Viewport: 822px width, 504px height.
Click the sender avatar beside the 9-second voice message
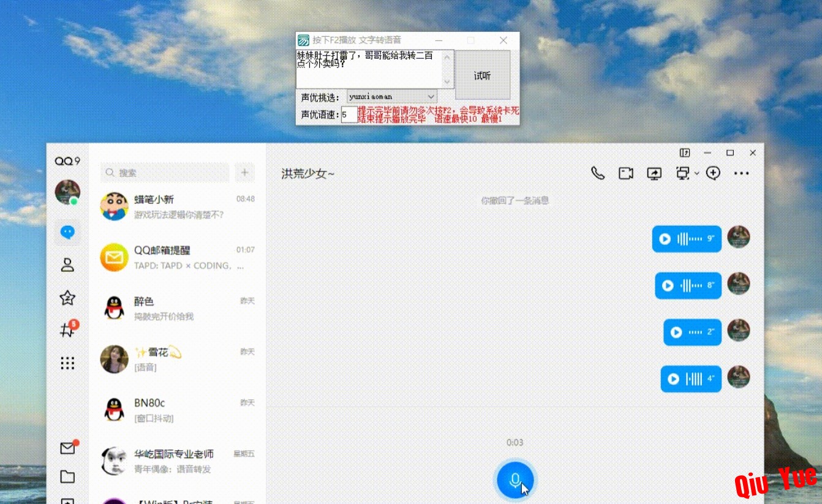[x=739, y=237]
